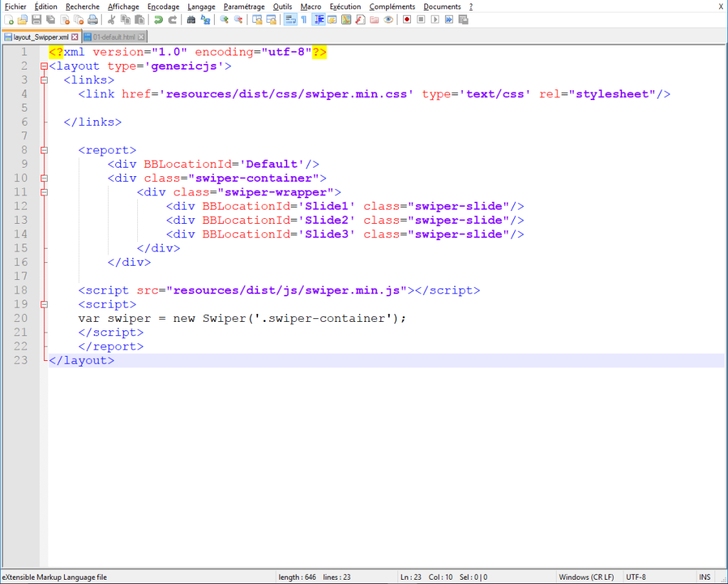728x584 pixels.
Task: Open the Compléments menu
Action: point(392,6)
